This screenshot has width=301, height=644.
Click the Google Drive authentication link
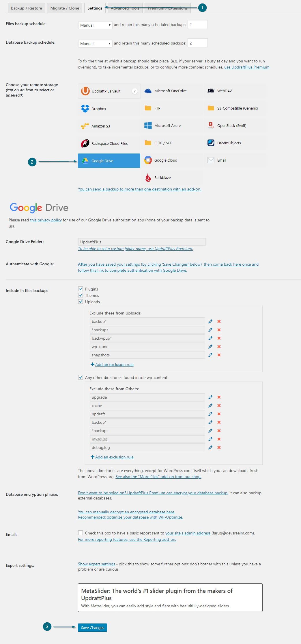(168, 267)
